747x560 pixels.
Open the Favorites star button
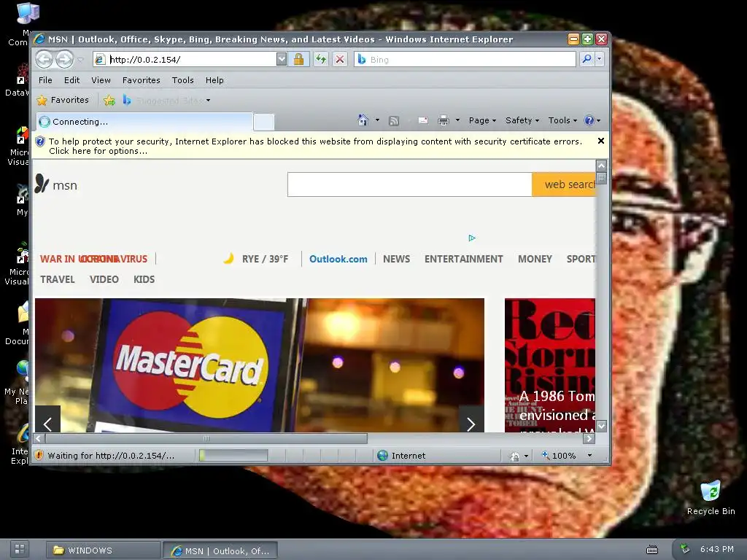coord(63,100)
